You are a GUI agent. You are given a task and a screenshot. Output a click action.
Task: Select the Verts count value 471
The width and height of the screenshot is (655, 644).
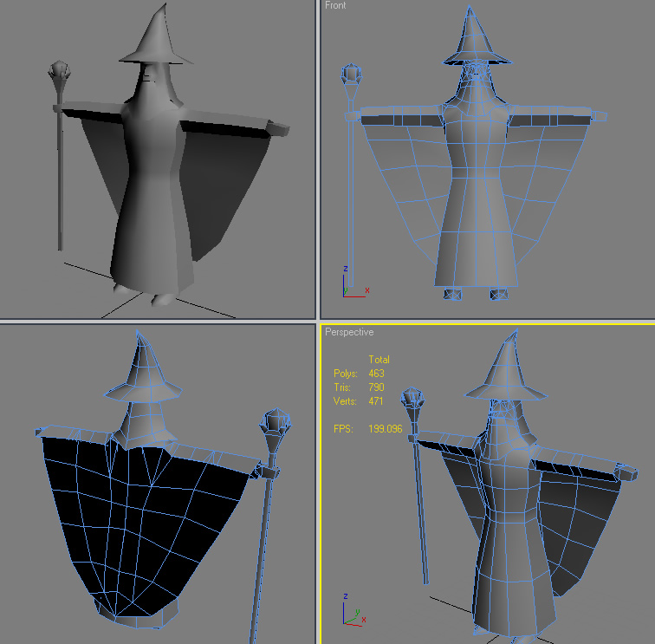pyautogui.click(x=376, y=400)
